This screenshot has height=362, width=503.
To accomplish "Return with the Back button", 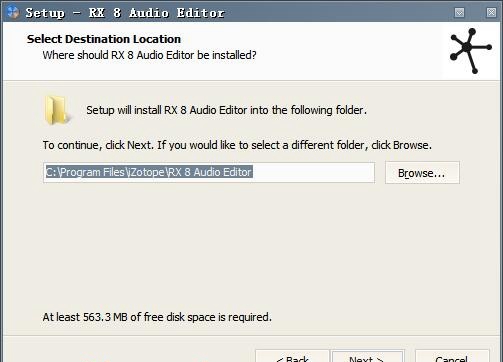I will pos(292,356).
